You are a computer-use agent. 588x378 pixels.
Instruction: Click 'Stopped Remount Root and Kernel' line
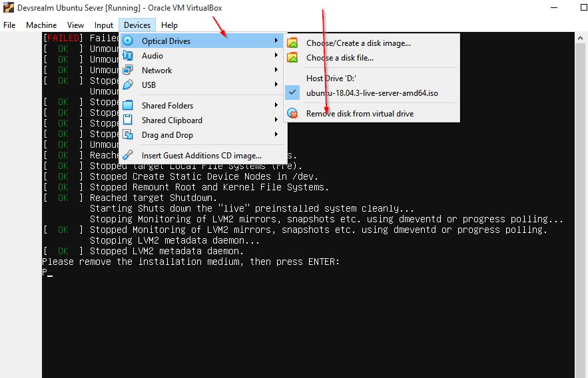tap(209, 187)
